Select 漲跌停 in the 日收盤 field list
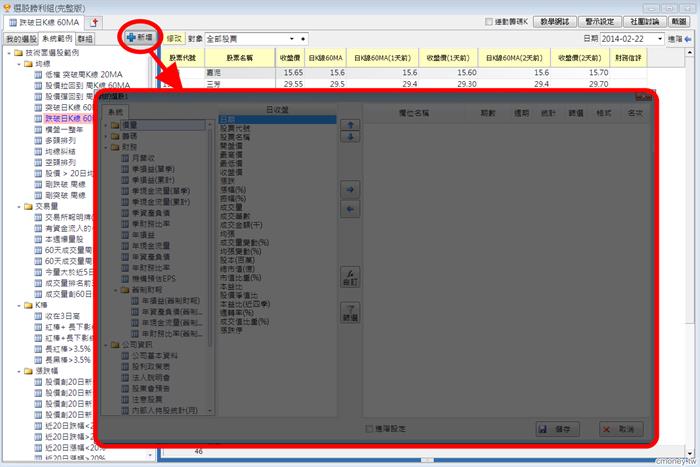The width and height of the screenshot is (700, 467). pyautogui.click(x=231, y=330)
